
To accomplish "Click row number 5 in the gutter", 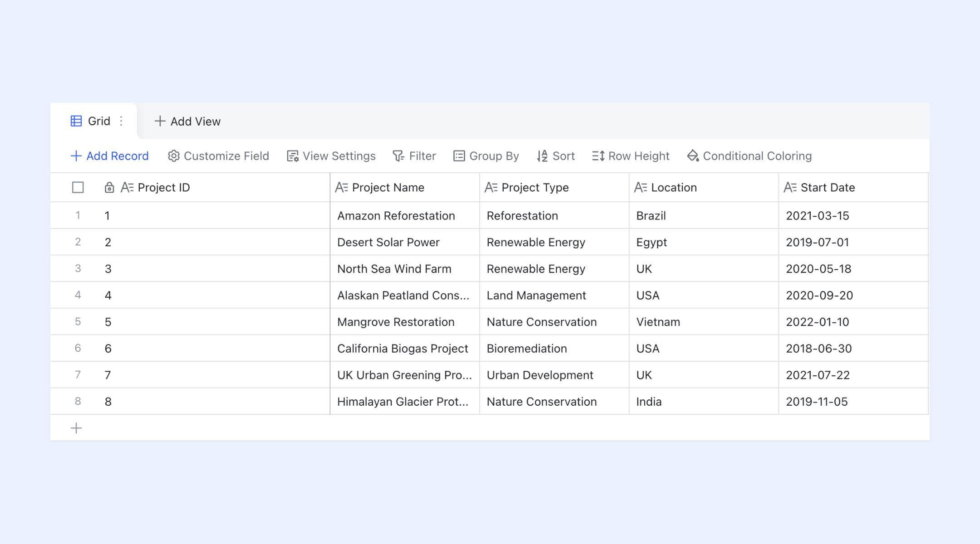I will pos(78,321).
